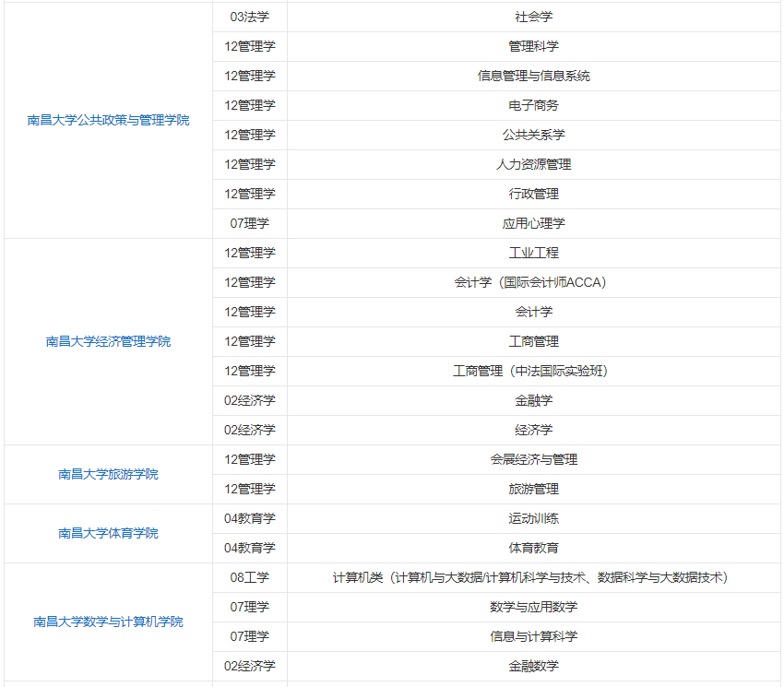Select the plain 会计学 cell without ACCA
Image resolution: width=784 pixels, height=687 pixels.
point(533,312)
